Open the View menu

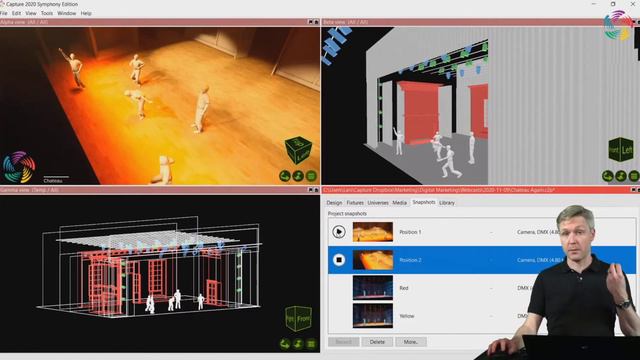click(x=31, y=13)
